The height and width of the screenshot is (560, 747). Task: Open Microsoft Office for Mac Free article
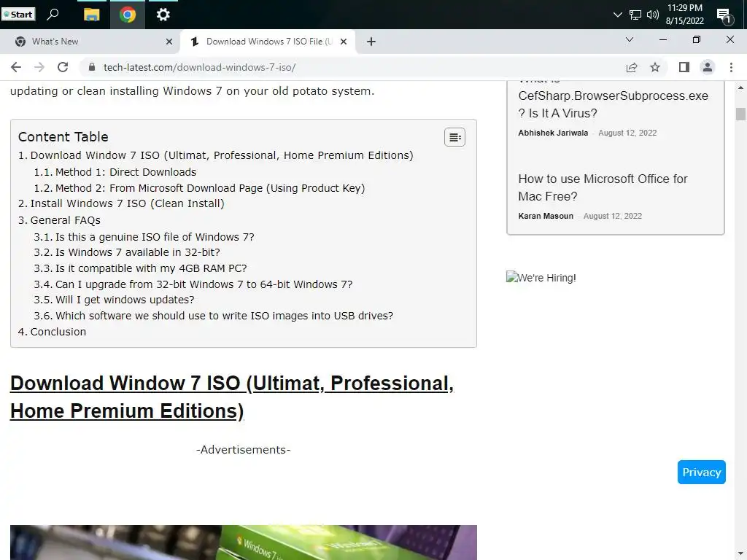pyautogui.click(x=603, y=187)
